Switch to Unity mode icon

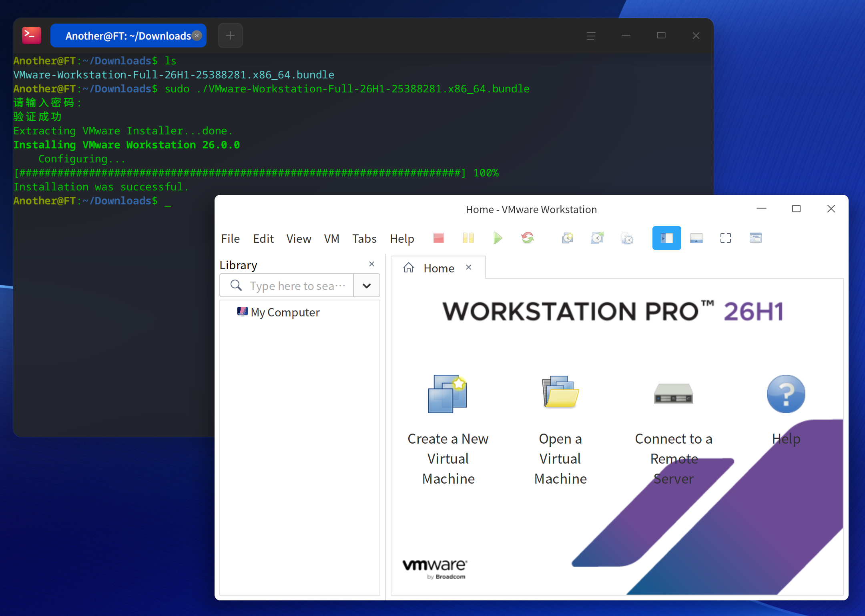click(x=756, y=238)
